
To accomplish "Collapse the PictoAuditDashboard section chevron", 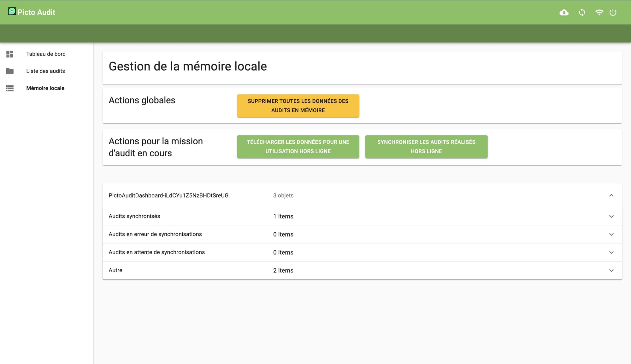I will pos(611,195).
